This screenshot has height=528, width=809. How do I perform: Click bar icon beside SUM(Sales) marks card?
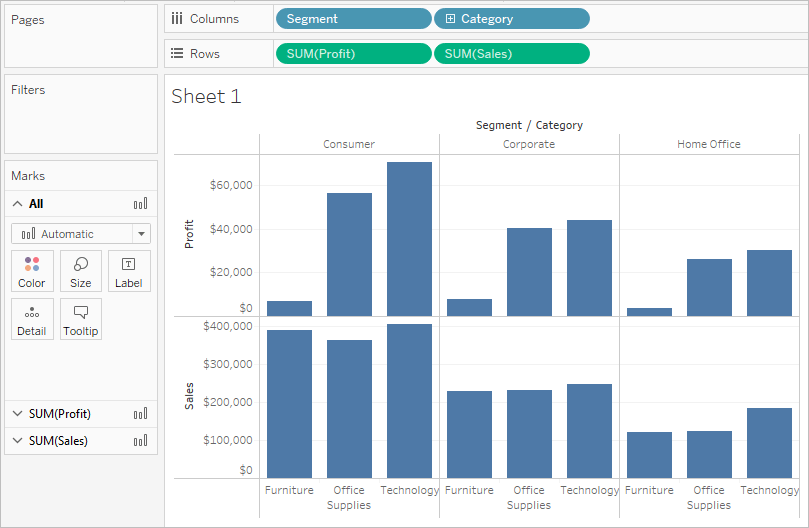point(140,440)
